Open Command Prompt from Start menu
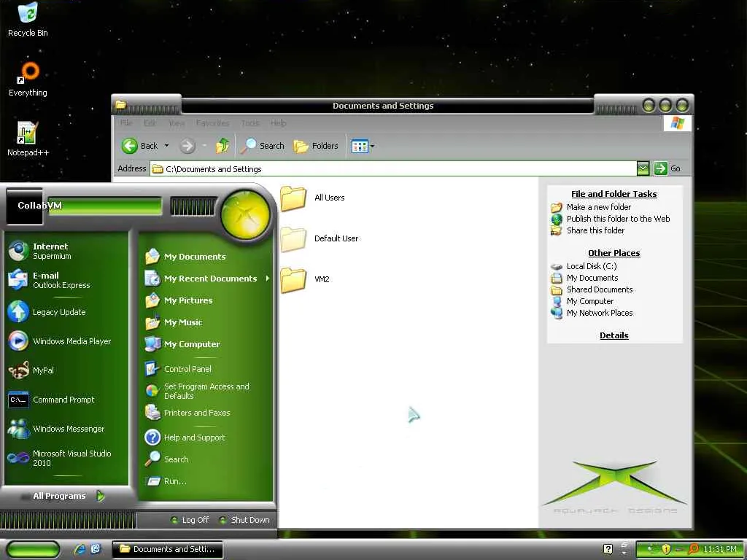 pos(66,400)
